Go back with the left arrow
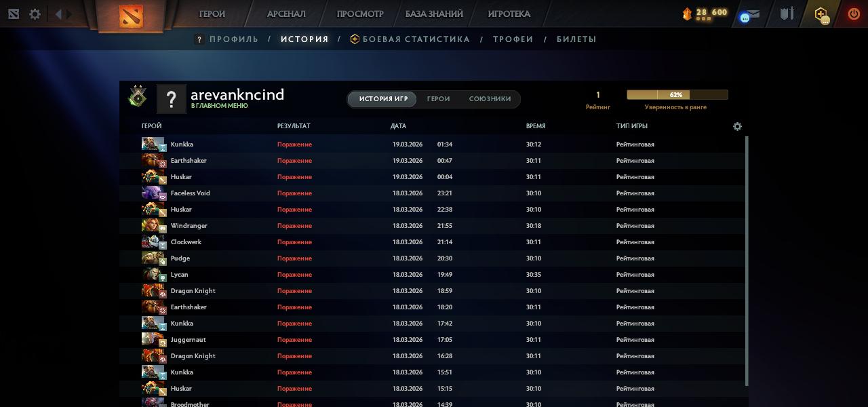 (58, 14)
